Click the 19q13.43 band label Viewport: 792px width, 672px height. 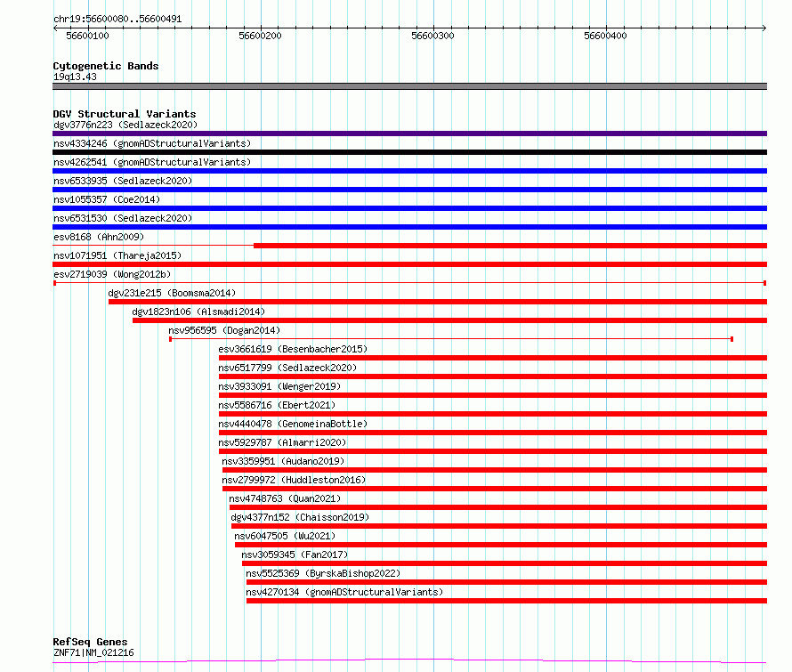point(75,77)
